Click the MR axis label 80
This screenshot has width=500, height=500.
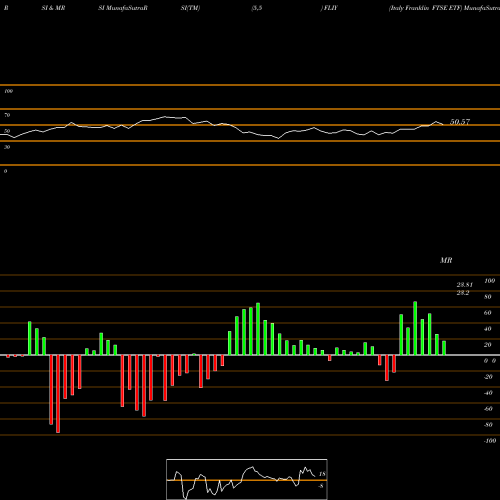click(488, 297)
